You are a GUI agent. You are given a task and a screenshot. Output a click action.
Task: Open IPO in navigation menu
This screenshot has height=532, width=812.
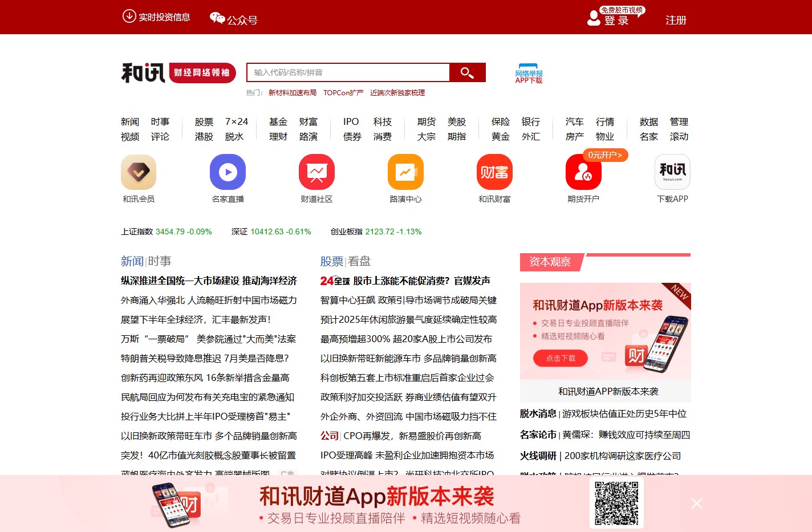tap(351, 122)
